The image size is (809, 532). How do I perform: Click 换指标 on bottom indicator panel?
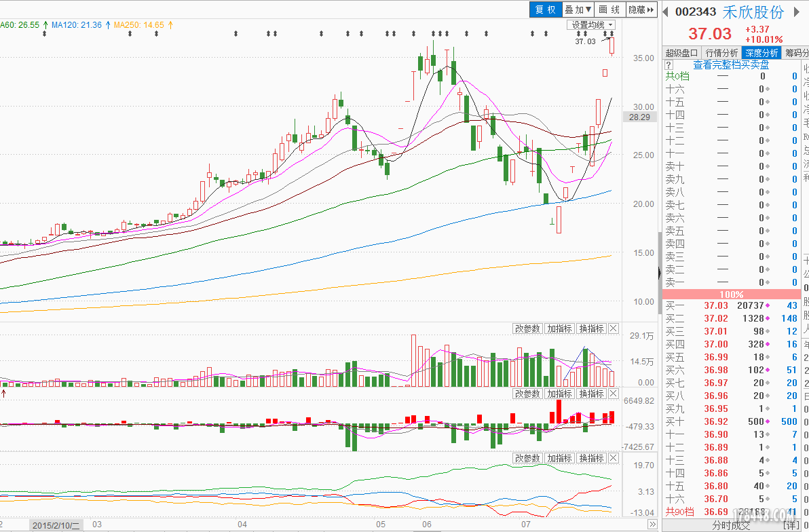[591, 458]
